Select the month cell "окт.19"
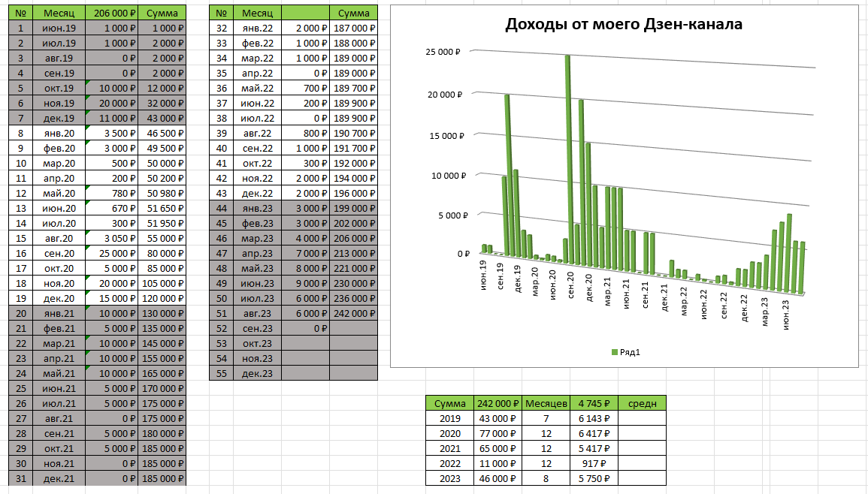This screenshot has height=494, width=868. pos(59,88)
